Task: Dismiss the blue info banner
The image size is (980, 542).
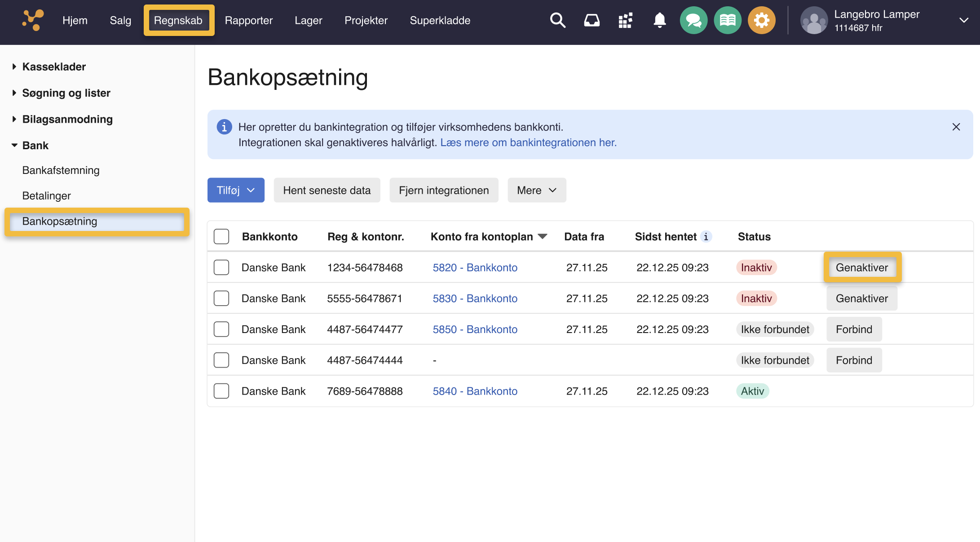Action: tap(956, 127)
